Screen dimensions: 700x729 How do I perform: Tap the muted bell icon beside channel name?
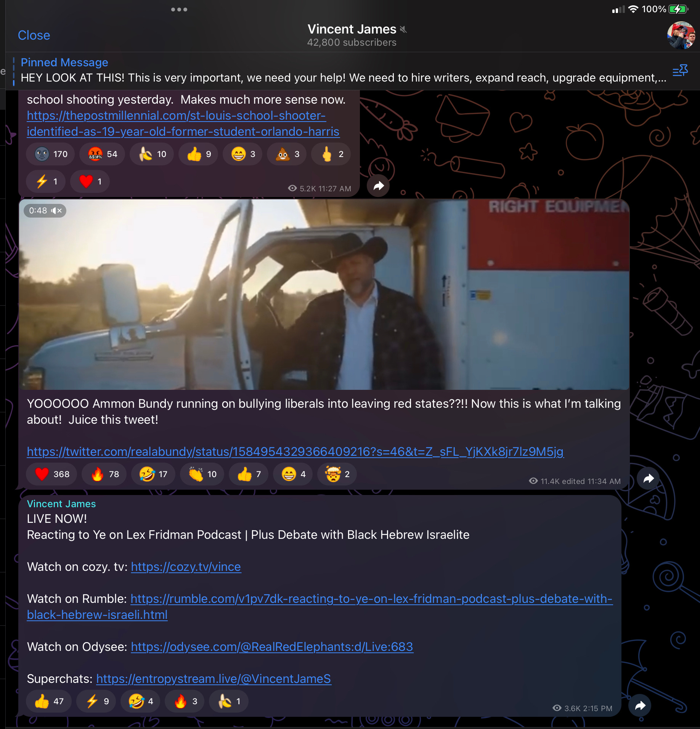403,29
